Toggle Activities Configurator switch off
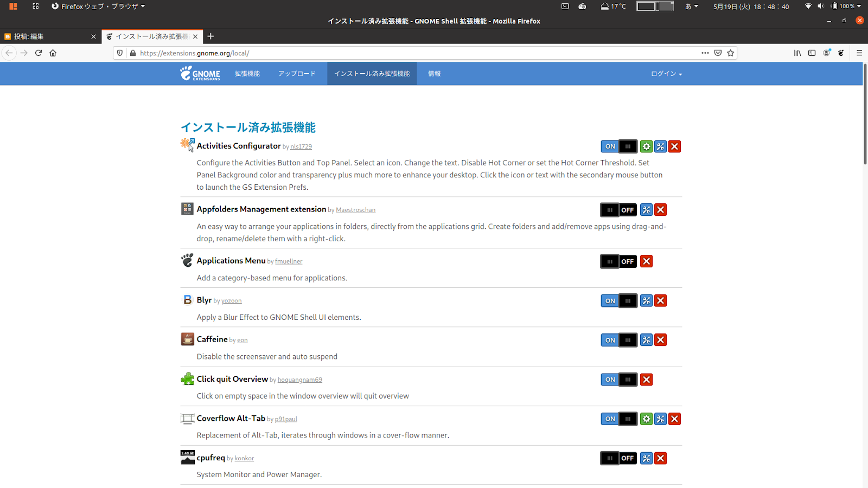 pyautogui.click(x=619, y=146)
